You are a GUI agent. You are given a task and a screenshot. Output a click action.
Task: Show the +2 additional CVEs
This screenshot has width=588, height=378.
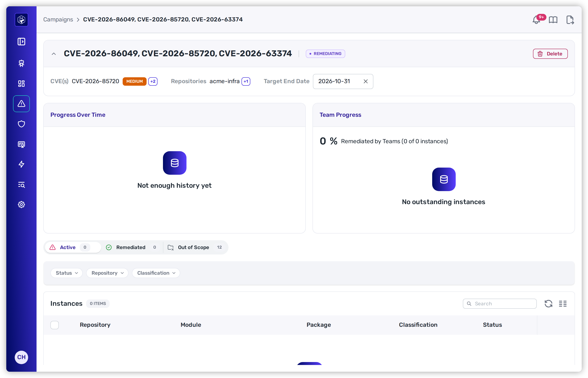tap(153, 81)
